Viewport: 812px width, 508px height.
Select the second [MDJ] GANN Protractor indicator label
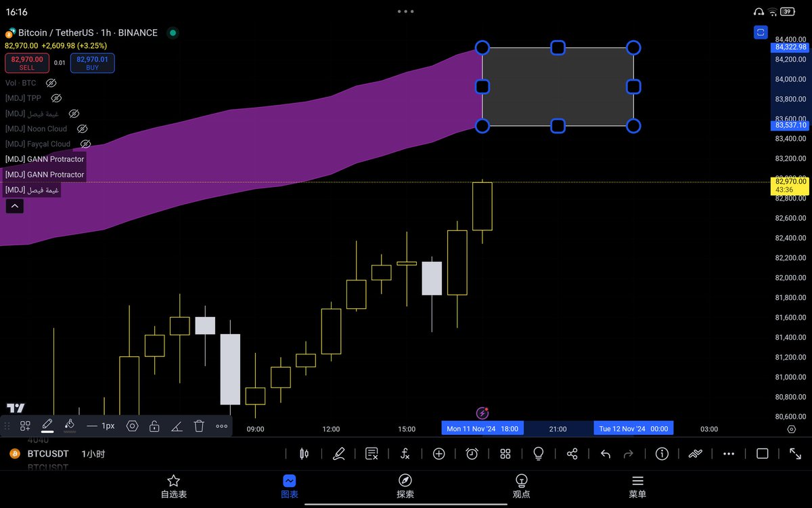point(45,175)
